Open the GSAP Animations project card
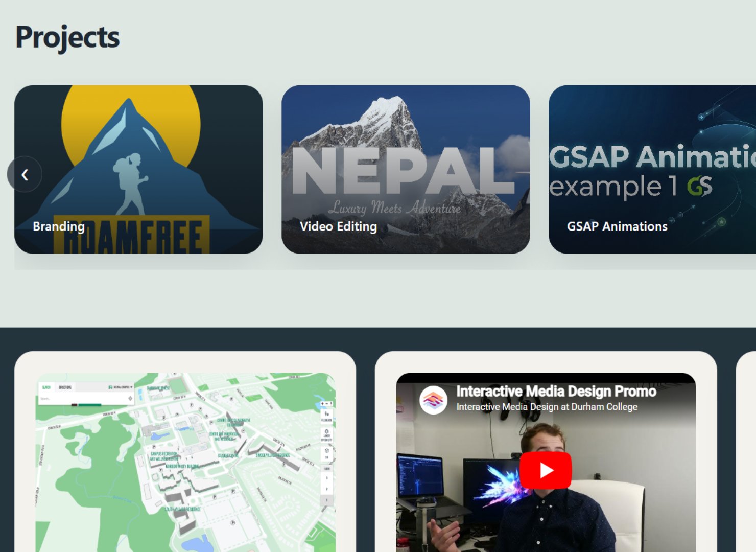Image resolution: width=756 pixels, height=552 pixels. [x=652, y=169]
